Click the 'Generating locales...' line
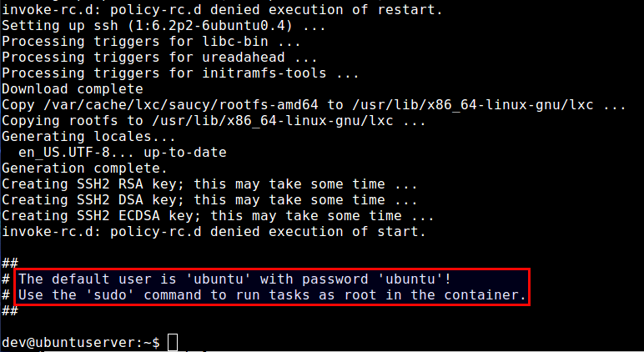Image resolution: width=644 pixels, height=352 pixels. click(88, 136)
